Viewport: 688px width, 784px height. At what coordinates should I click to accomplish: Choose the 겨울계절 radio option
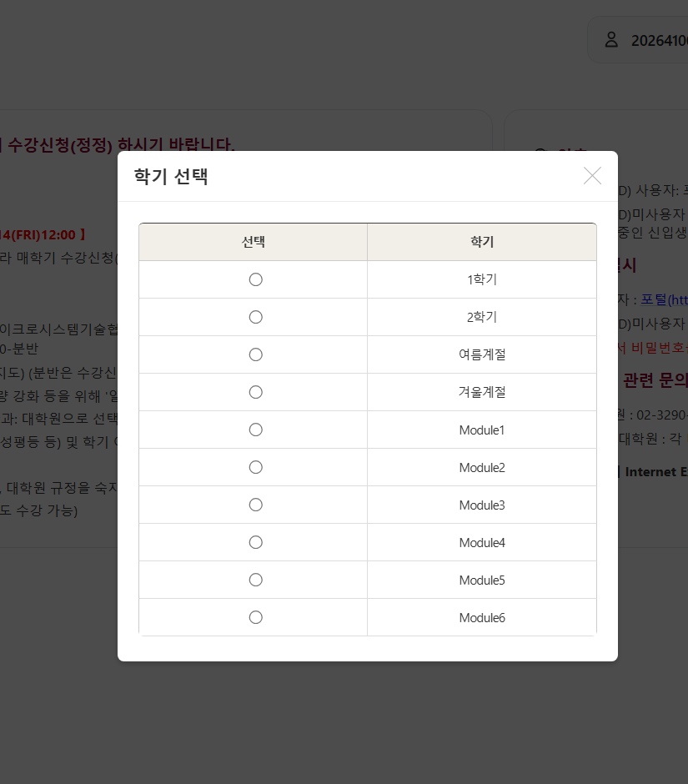pos(255,392)
